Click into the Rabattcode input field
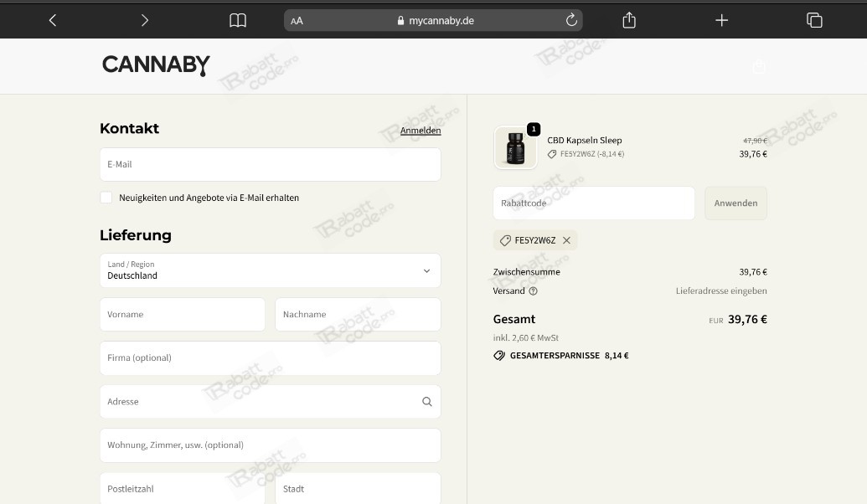This screenshot has width=867, height=504. point(593,203)
